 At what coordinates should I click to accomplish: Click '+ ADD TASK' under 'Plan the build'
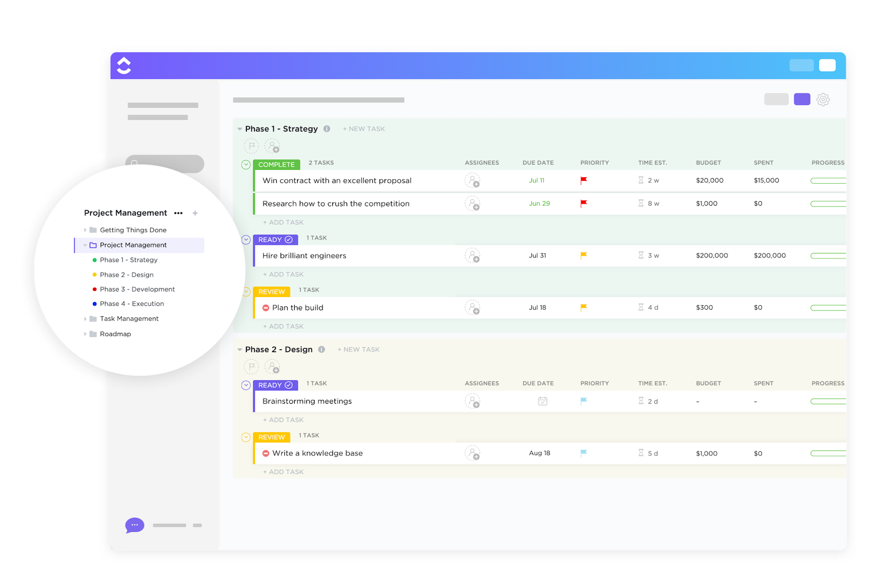(x=283, y=326)
